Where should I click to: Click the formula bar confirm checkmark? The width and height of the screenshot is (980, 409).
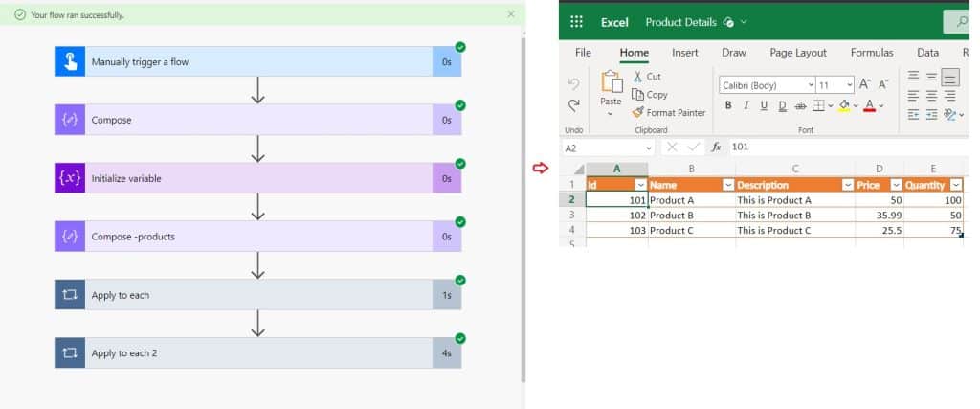coord(693,147)
